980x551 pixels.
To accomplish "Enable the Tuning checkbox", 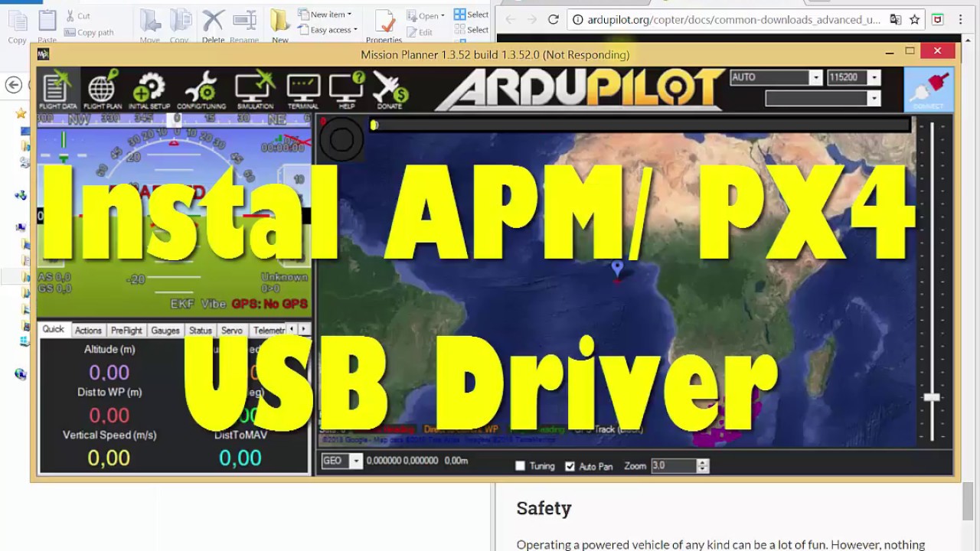I will (521, 465).
